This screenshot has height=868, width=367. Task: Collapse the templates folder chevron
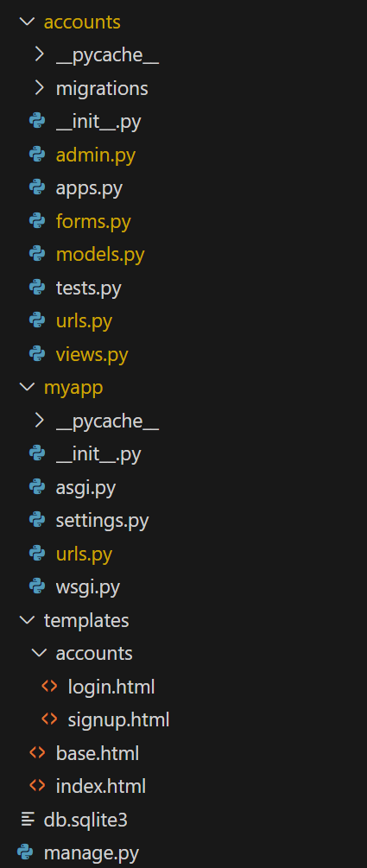click(26, 620)
